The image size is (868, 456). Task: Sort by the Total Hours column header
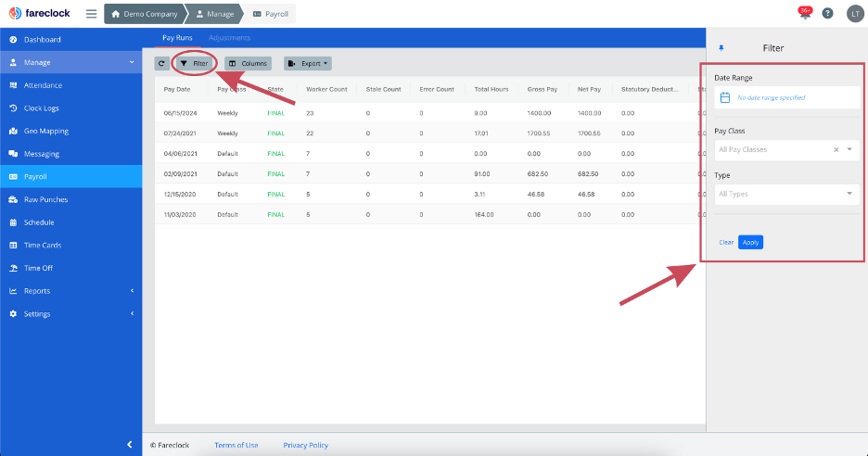tap(491, 89)
